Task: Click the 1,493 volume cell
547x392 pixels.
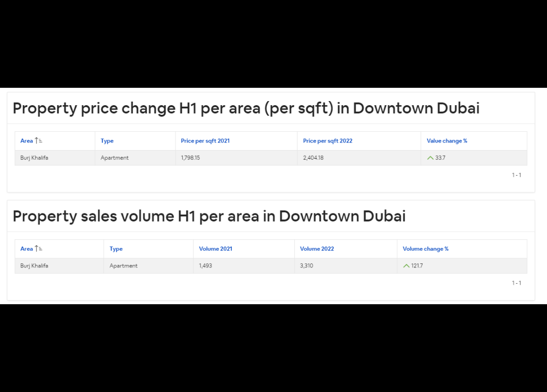Action: point(206,266)
